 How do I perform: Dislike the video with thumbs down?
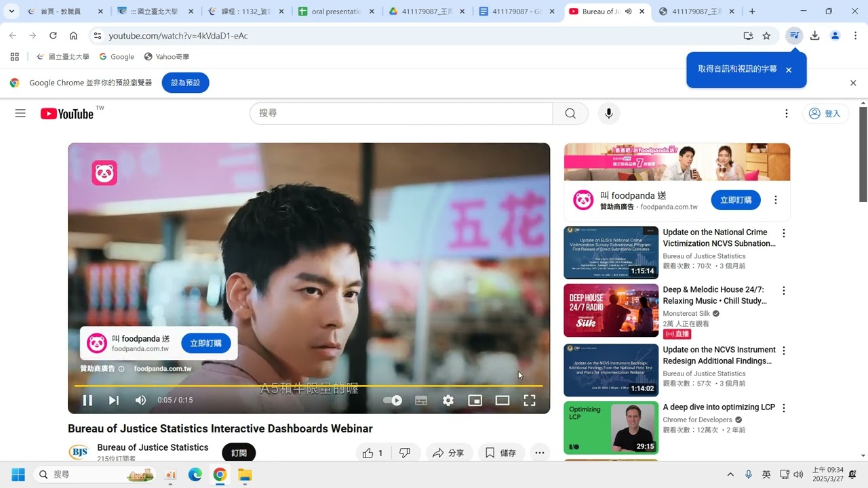405,453
